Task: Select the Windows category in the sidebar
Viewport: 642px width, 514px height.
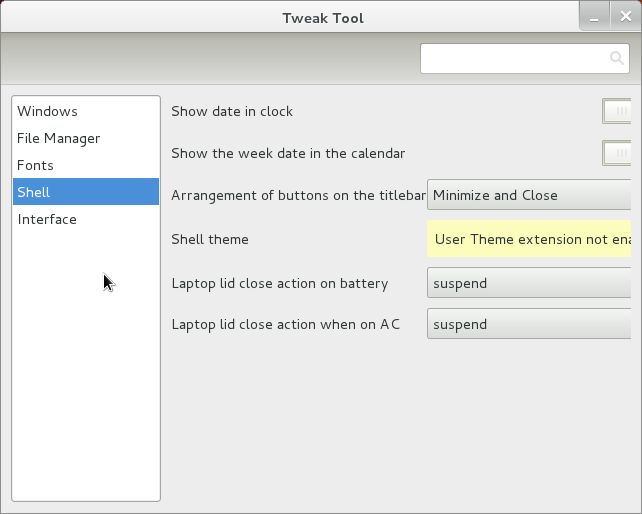Action: [47, 111]
